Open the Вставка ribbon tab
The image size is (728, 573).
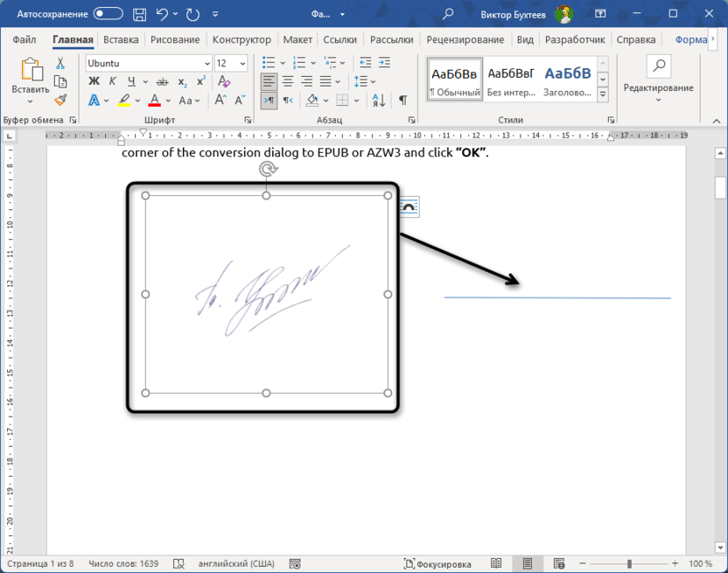(x=121, y=40)
